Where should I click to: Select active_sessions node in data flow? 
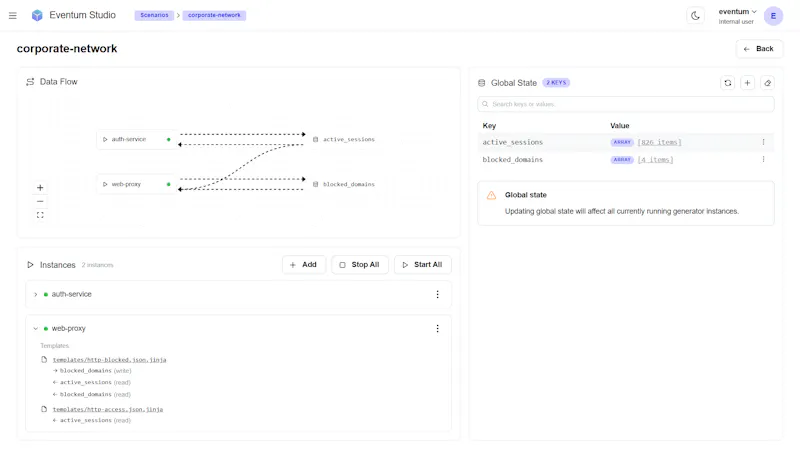point(344,139)
